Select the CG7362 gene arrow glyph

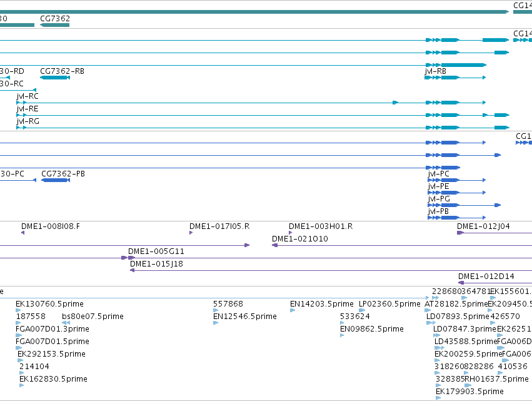point(54,25)
